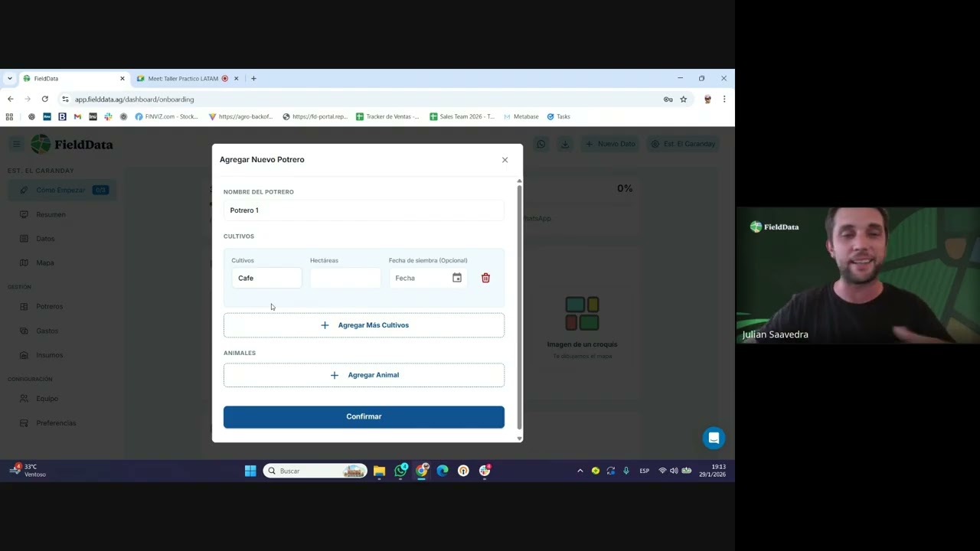Open the sowing date calendar picker
The image size is (980, 551).
457,278
